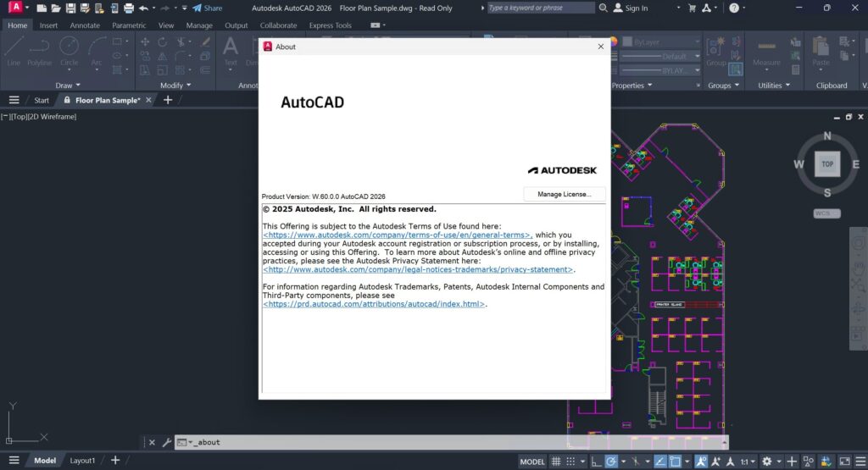The width and height of the screenshot is (868, 470).
Task: Click the Help question mark icon
Action: (x=734, y=8)
